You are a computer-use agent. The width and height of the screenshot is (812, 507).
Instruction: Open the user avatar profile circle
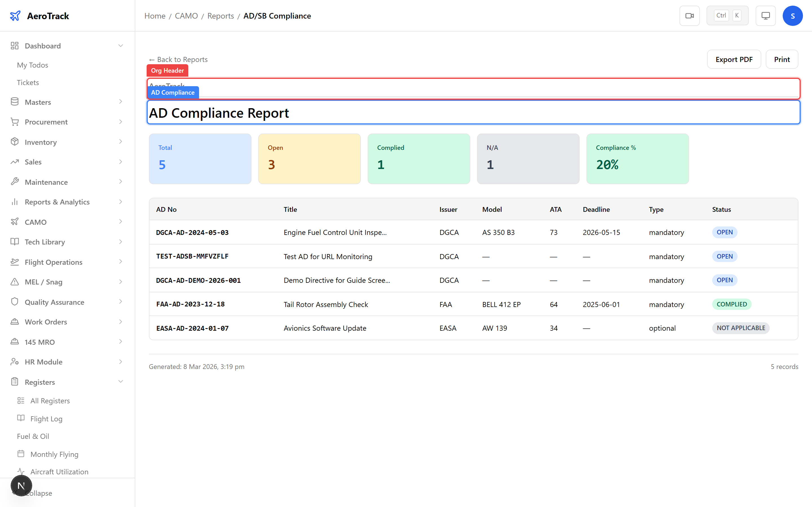pyautogui.click(x=793, y=15)
